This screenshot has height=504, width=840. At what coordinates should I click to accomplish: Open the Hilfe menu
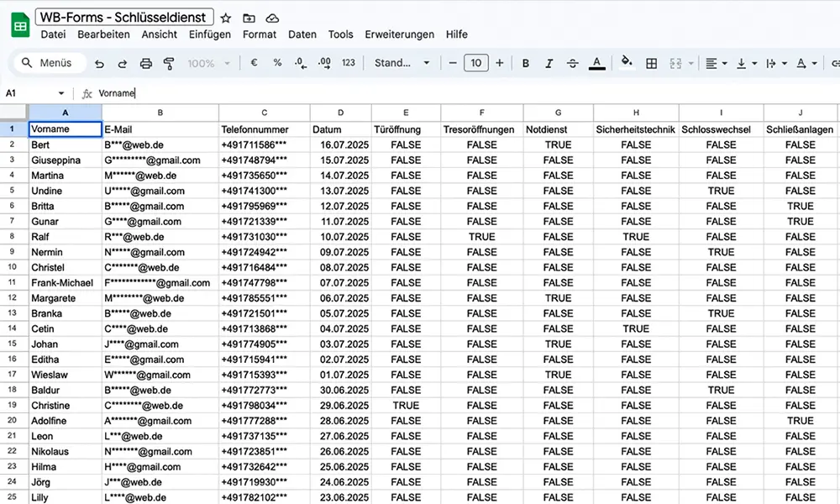[x=456, y=34]
